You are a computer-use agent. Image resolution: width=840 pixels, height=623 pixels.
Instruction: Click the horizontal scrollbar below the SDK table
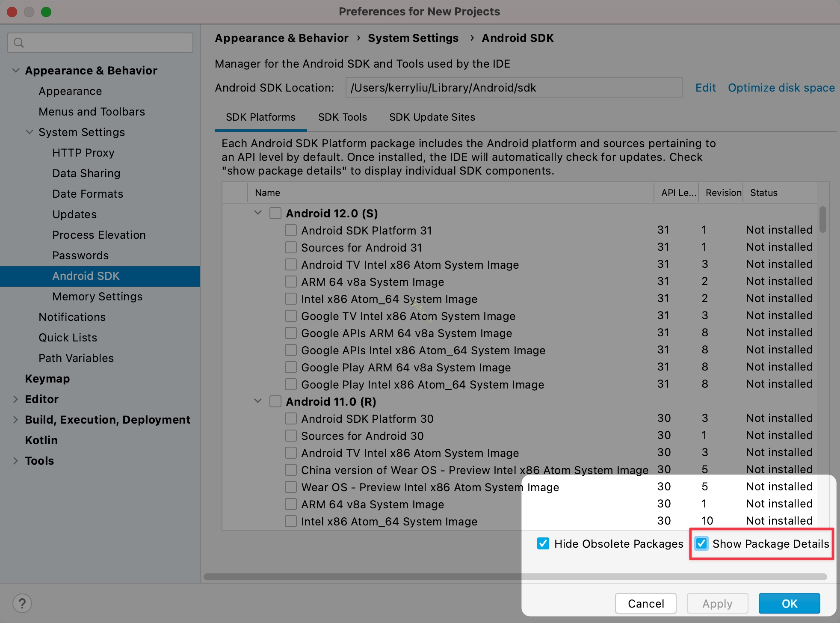515,576
